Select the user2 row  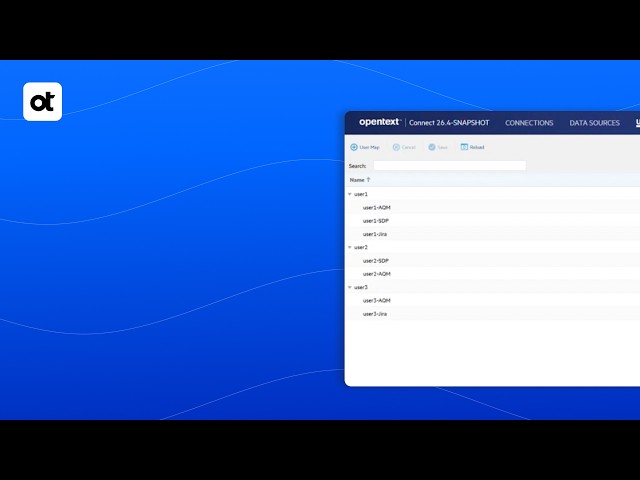coord(492,247)
